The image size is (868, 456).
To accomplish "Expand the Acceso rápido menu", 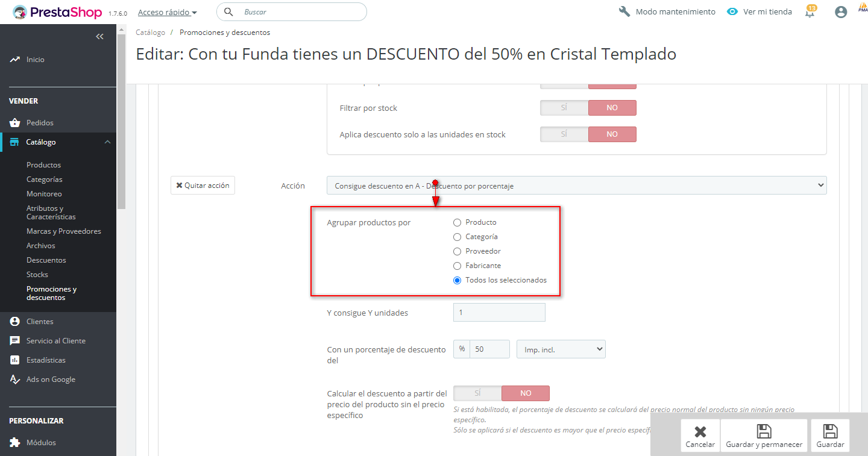I will (167, 12).
